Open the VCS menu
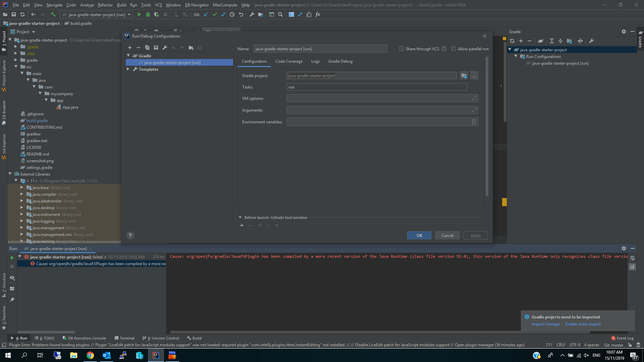Screen dimensions: 644x362 [x=158, y=5]
